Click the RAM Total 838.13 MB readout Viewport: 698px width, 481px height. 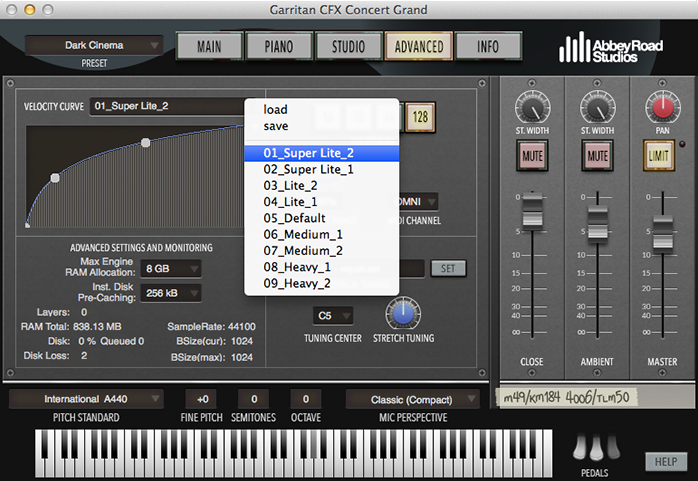pos(71,327)
